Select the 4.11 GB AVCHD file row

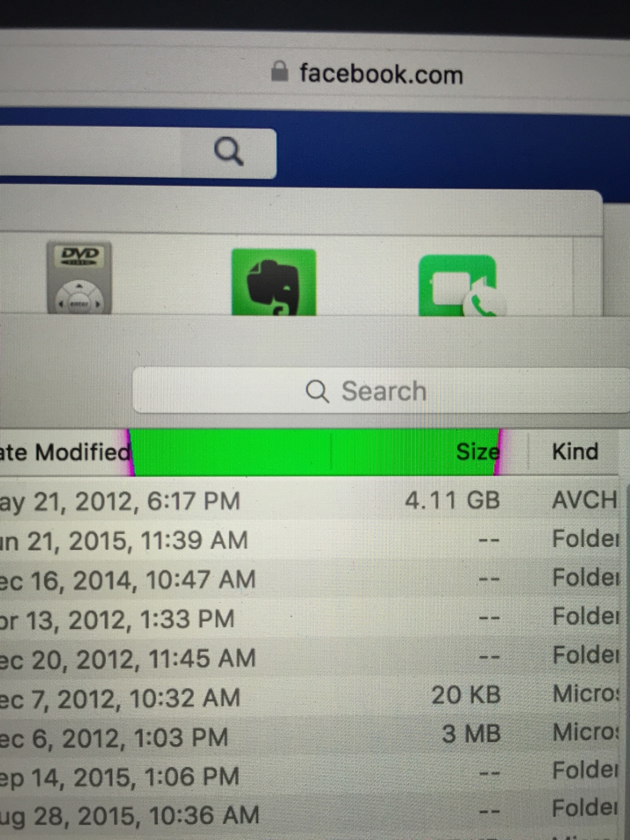coord(312,500)
